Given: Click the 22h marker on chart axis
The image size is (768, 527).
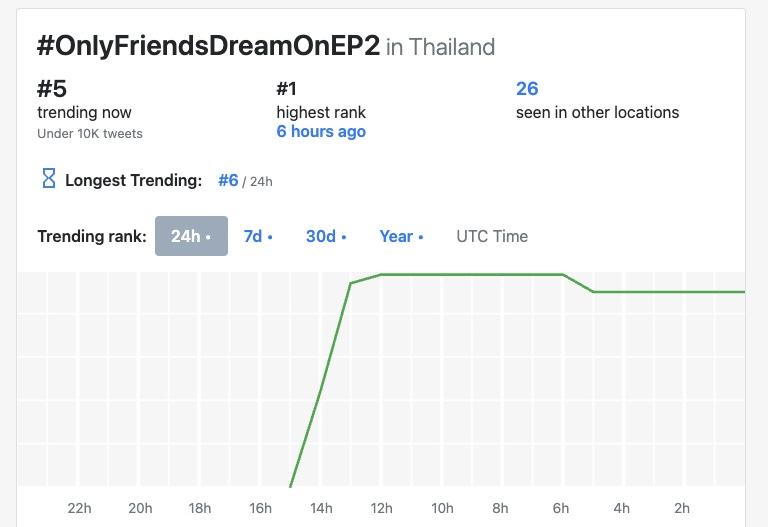Looking at the screenshot, I should pyautogui.click(x=80, y=508).
